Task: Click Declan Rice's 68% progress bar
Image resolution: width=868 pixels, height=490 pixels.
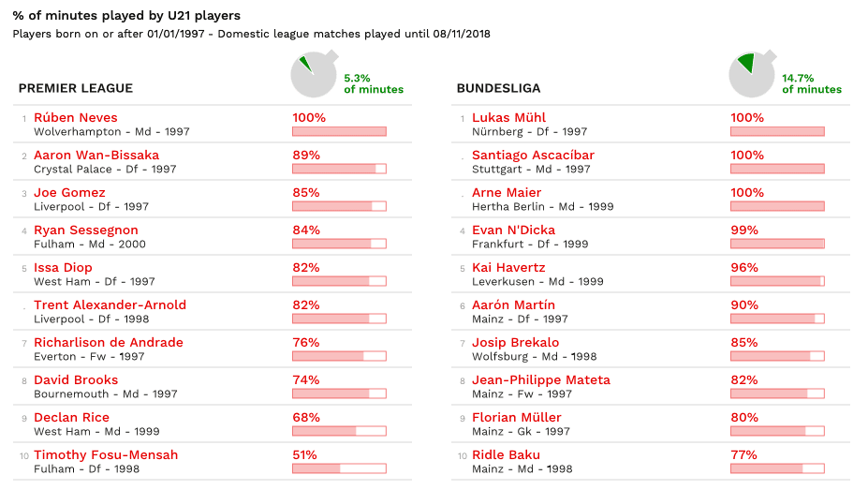Action: pos(339,431)
